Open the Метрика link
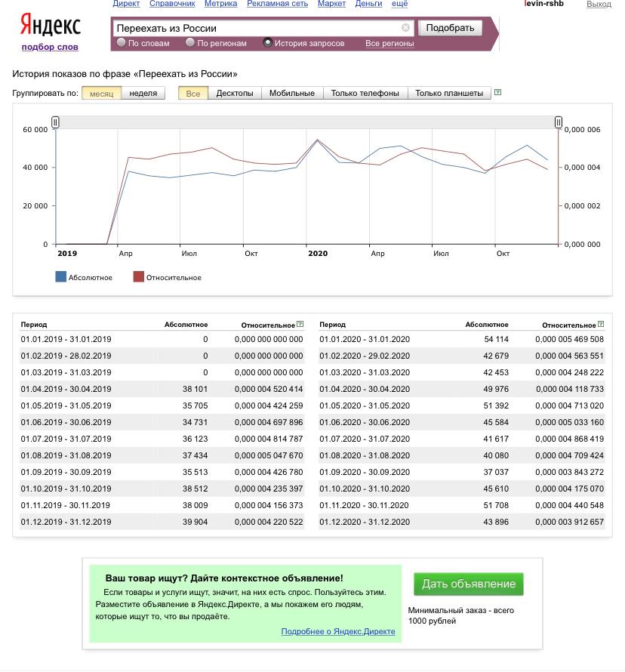The image size is (625, 672). pyautogui.click(x=220, y=4)
